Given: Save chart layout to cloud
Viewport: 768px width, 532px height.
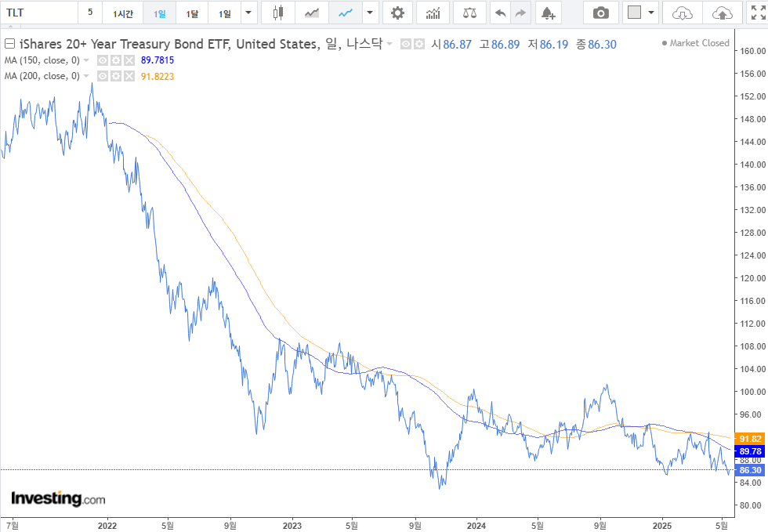Looking at the screenshot, I should pyautogui.click(x=723, y=13).
